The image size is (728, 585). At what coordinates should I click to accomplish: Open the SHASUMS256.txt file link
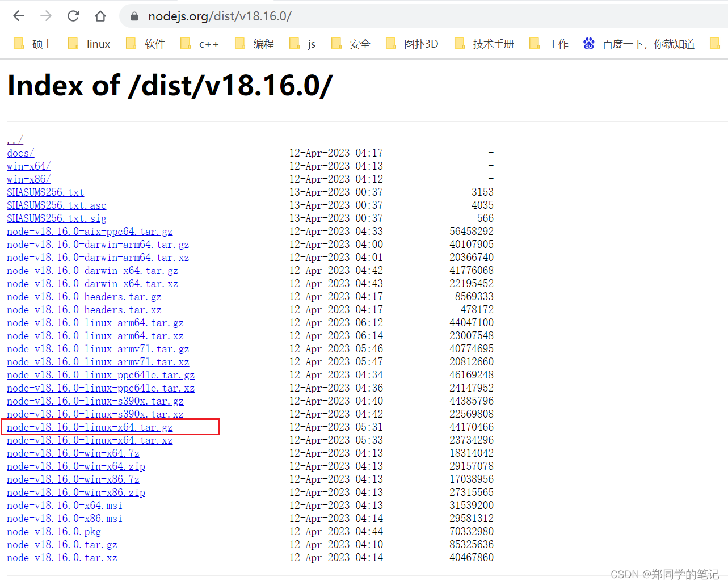click(45, 192)
